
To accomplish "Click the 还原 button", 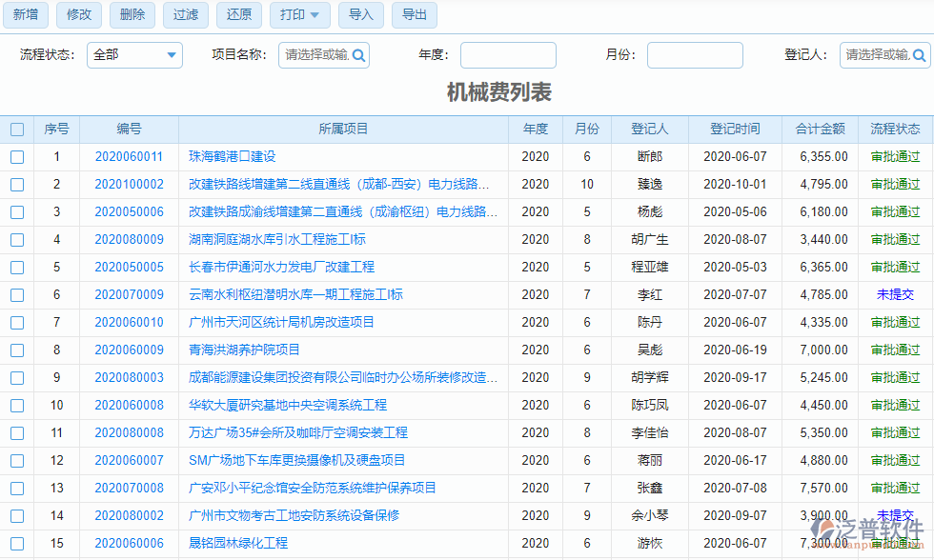I will click(239, 15).
